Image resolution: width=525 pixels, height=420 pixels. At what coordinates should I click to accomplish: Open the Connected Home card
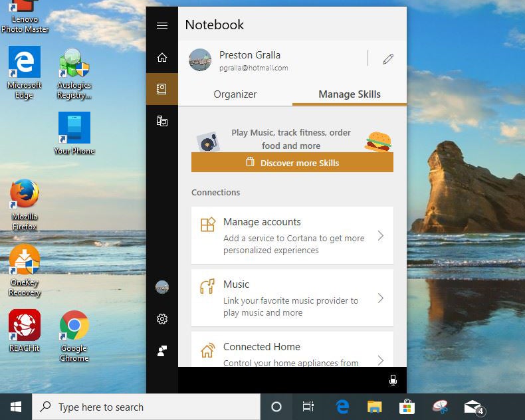pyautogui.click(x=292, y=350)
